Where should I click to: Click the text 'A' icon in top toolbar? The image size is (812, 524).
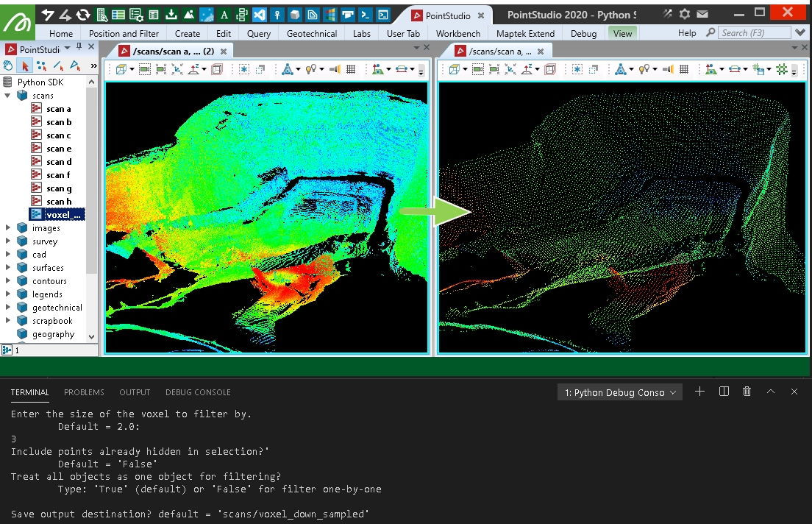pos(224,15)
